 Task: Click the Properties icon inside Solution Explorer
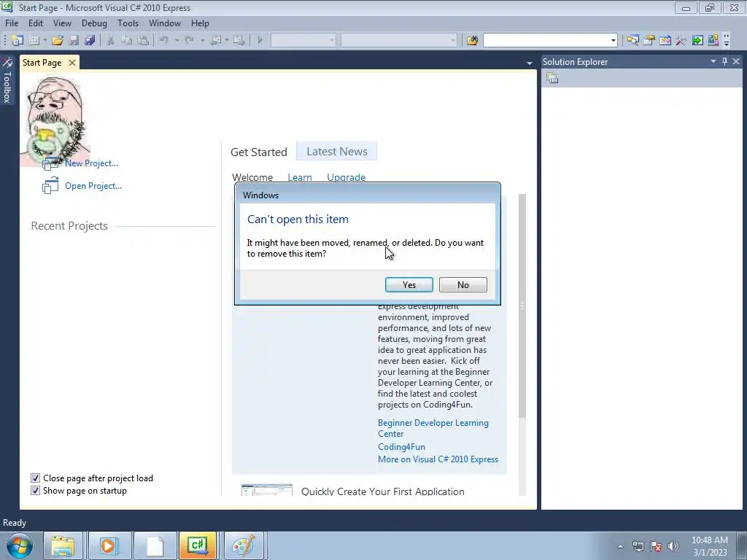pos(552,78)
